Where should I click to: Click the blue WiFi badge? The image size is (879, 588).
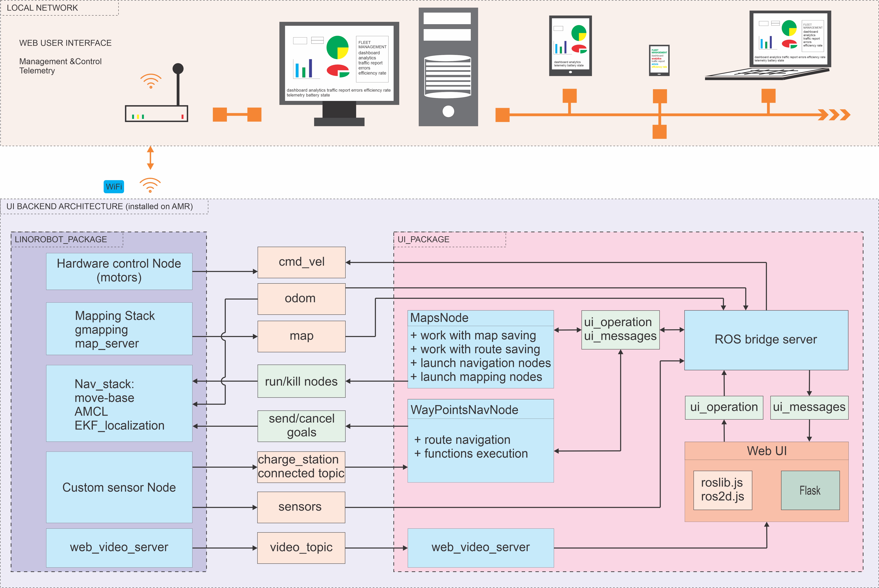[114, 187]
